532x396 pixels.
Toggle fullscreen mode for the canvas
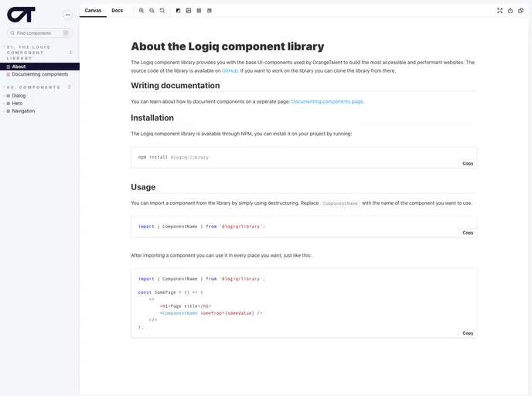pyautogui.click(x=500, y=11)
